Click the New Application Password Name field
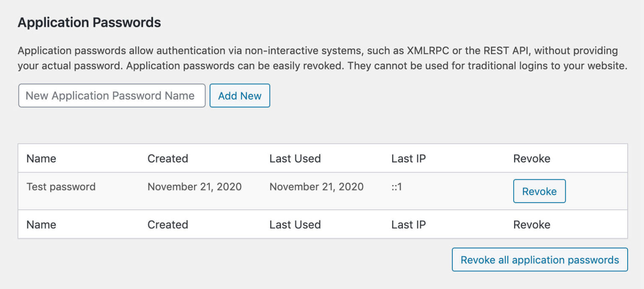This screenshot has width=644, height=289. pos(111,95)
